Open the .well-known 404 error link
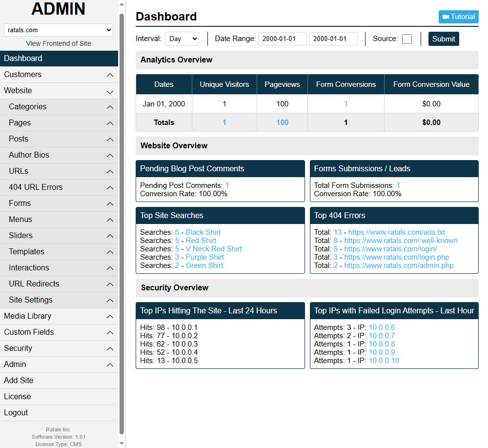 click(x=401, y=241)
